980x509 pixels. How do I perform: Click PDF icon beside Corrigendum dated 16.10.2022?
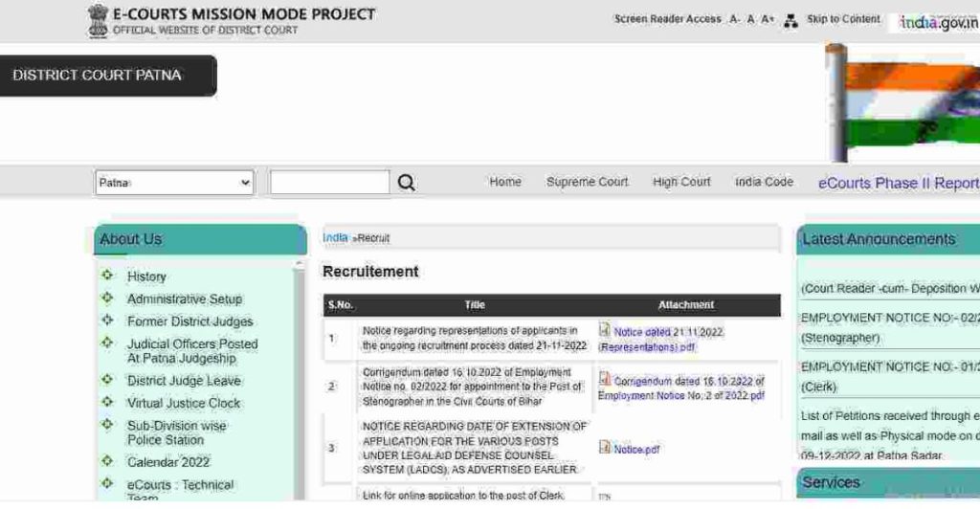605,379
